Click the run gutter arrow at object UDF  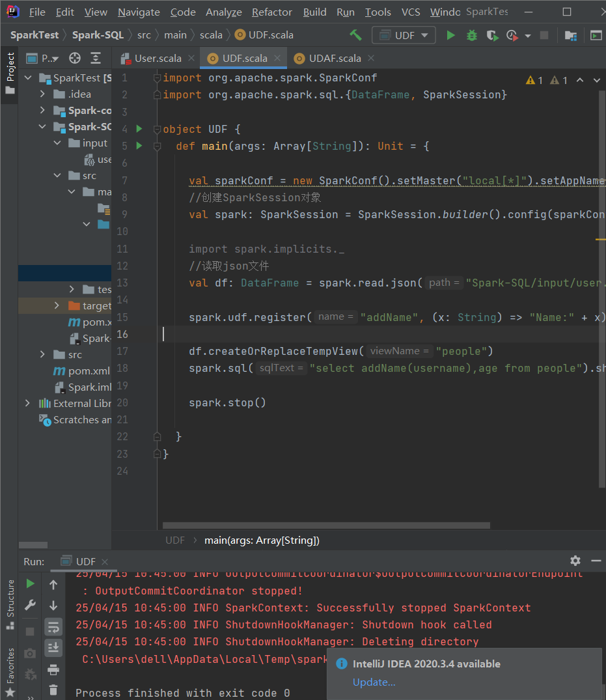click(x=139, y=128)
